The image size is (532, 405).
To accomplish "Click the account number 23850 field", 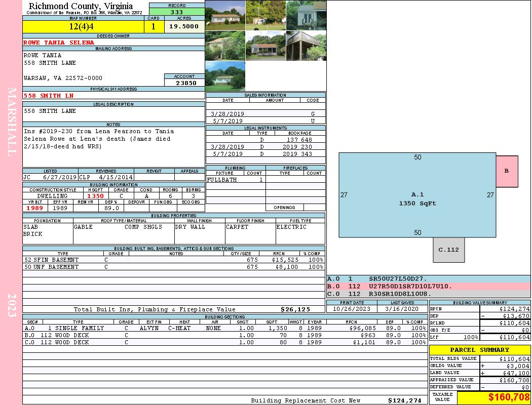I will pyautogui.click(x=184, y=83).
